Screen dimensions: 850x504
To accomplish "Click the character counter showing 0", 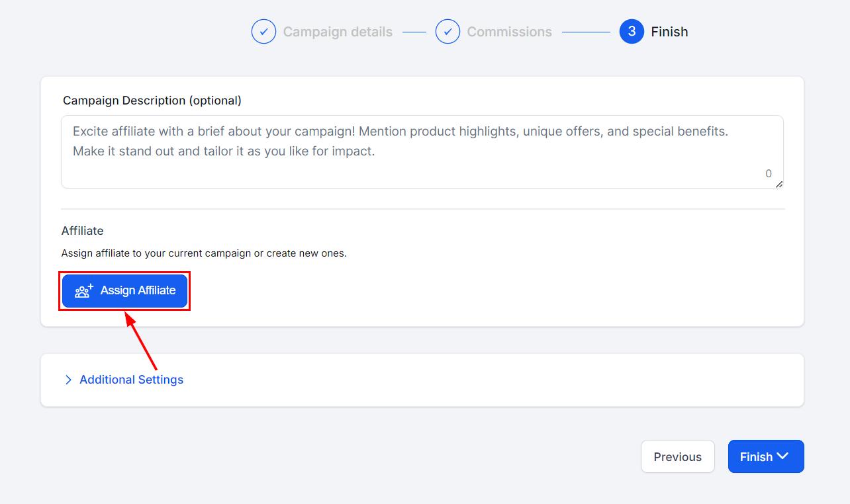I will [x=769, y=174].
